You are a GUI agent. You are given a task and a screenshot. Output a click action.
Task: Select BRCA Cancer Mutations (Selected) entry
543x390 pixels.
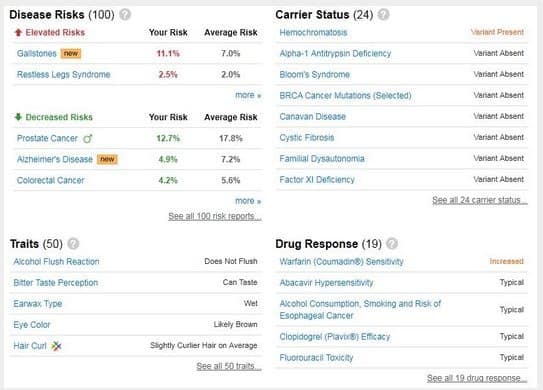(346, 95)
